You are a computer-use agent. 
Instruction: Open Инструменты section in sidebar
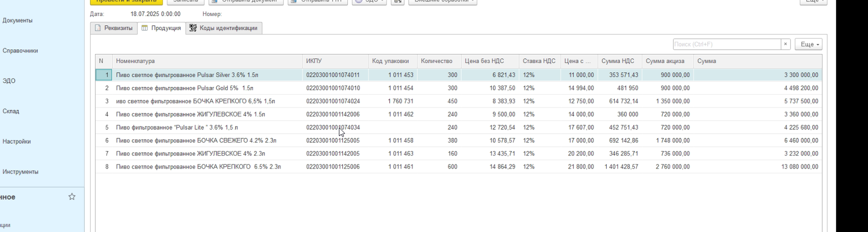tap(21, 171)
